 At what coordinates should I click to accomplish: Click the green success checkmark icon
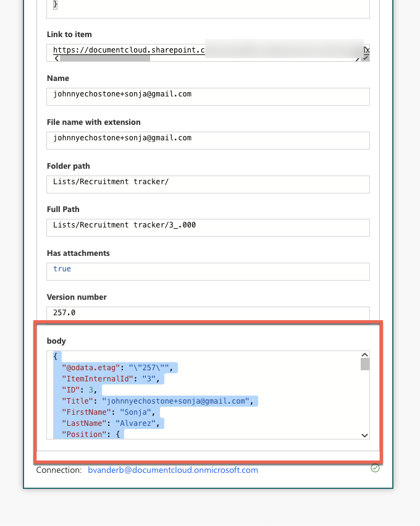point(375,468)
